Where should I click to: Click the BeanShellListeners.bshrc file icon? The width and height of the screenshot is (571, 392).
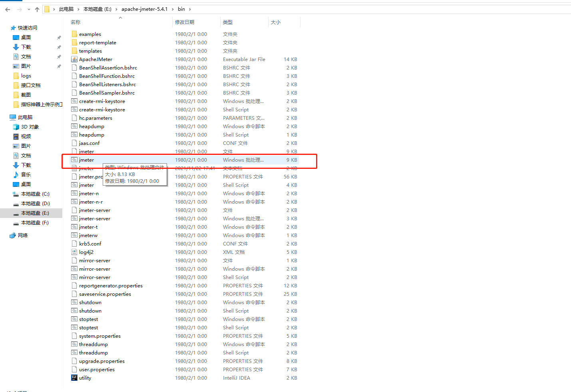pyautogui.click(x=74, y=84)
